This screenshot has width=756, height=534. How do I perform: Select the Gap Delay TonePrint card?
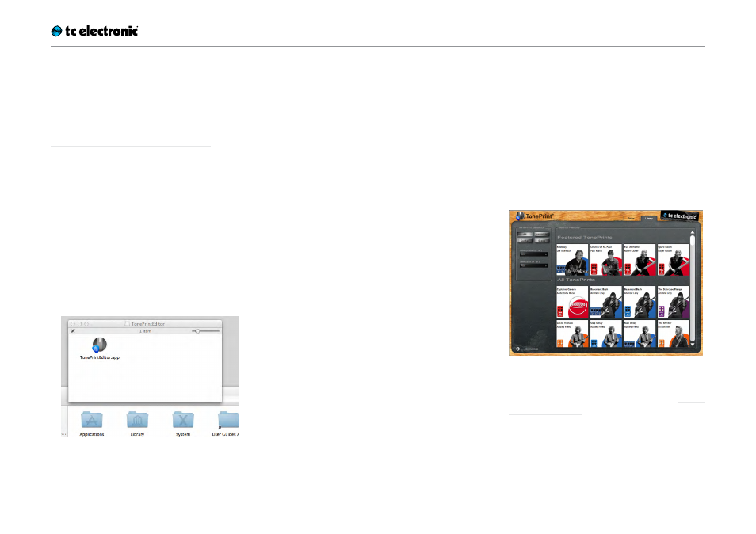[x=606, y=334]
